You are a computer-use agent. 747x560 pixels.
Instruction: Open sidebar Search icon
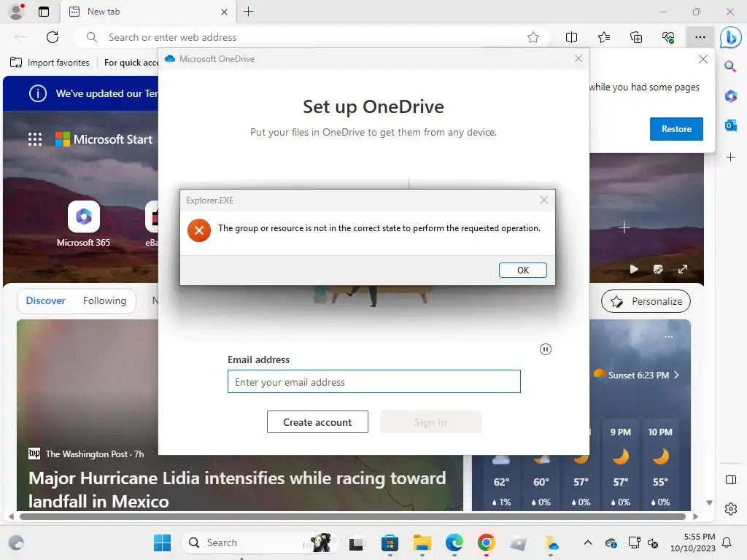click(730, 66)
